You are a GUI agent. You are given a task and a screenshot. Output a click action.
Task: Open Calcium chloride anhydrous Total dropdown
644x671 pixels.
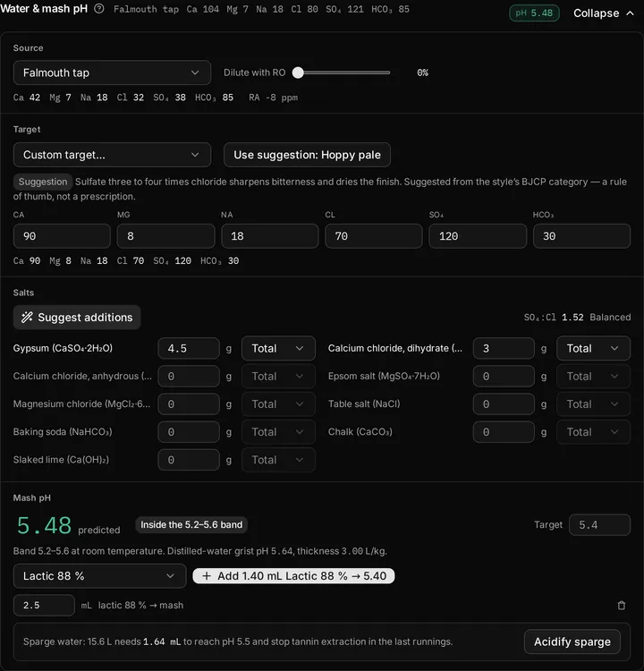tap(278, 376)
